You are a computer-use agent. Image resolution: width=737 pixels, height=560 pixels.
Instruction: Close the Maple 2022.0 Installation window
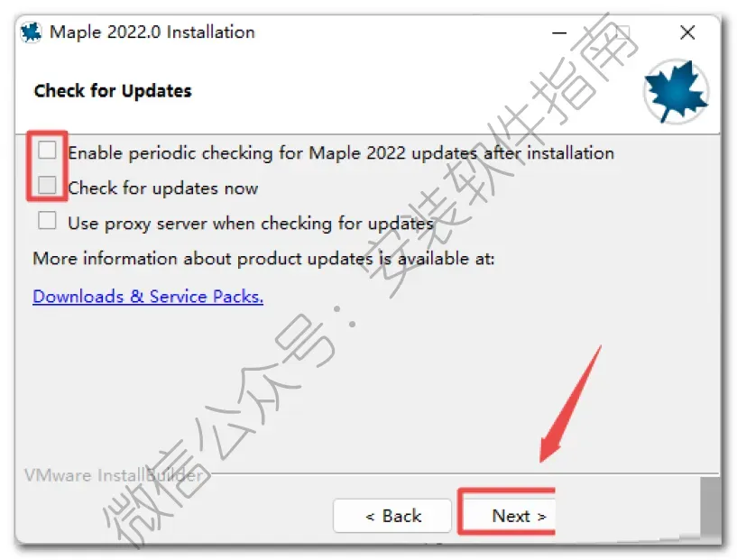(x=687, y=32)
